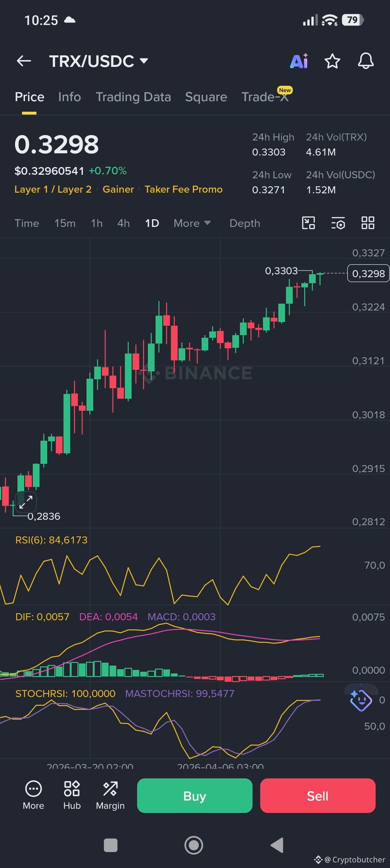Select the Time chart interval
390x868 pixels.
click(x=27, y=223)
